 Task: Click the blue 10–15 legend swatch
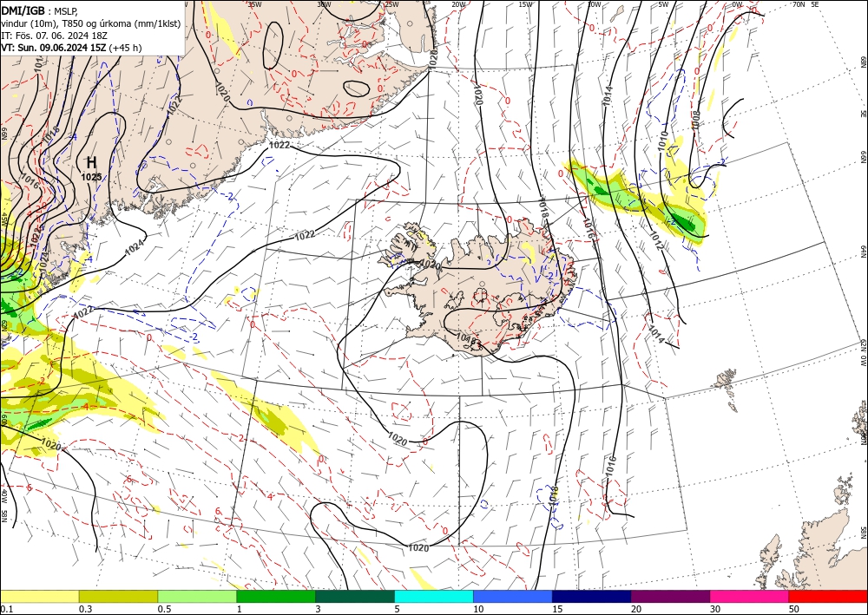coord(513,596)
